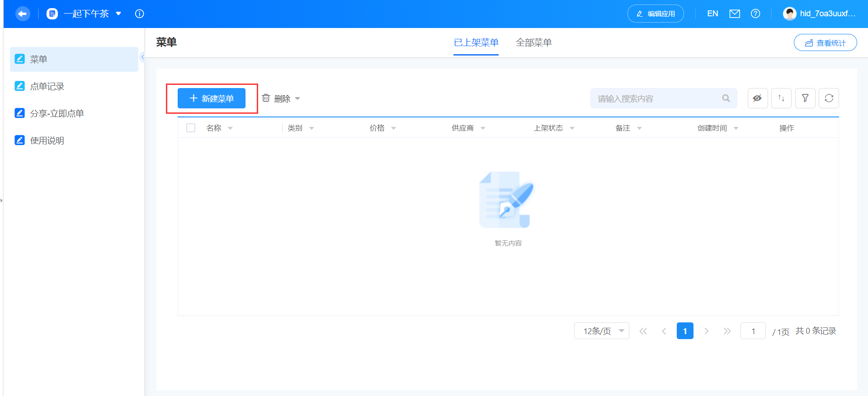This screenshot has height=396, width=868.
Task: Open the user avatar profile
Action: [x=789, y=14]
